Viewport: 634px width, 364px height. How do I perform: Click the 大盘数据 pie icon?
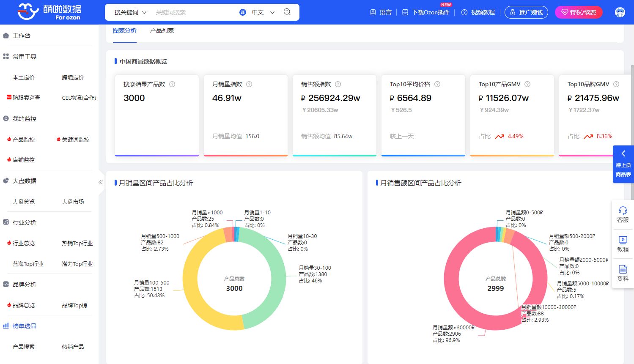(6, 181)
